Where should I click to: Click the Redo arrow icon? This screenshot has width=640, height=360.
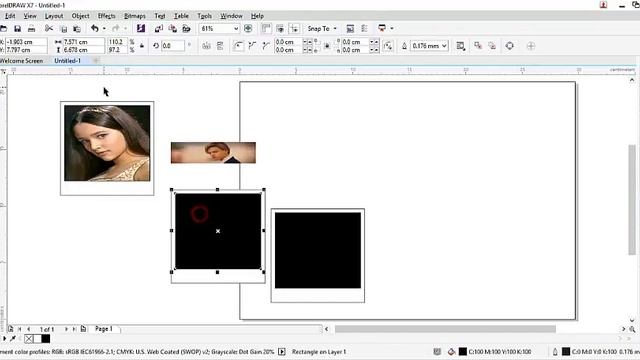coord(116,29)
